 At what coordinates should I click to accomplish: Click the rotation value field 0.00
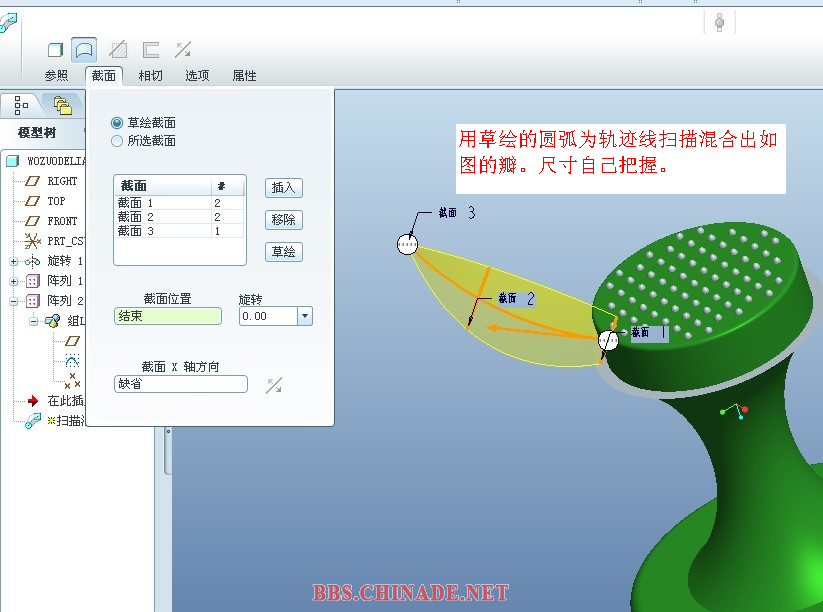pos(269,316)
